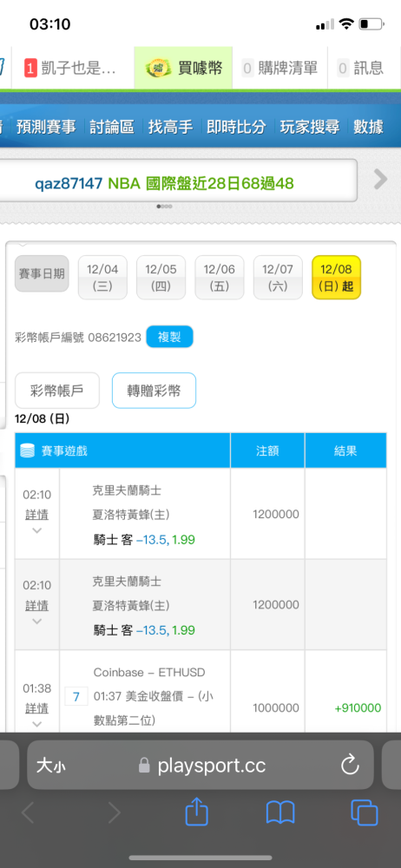Click the 轉贈彩幣 button
401x868 pixels.
pyautogui.click(x=154, y=391)
